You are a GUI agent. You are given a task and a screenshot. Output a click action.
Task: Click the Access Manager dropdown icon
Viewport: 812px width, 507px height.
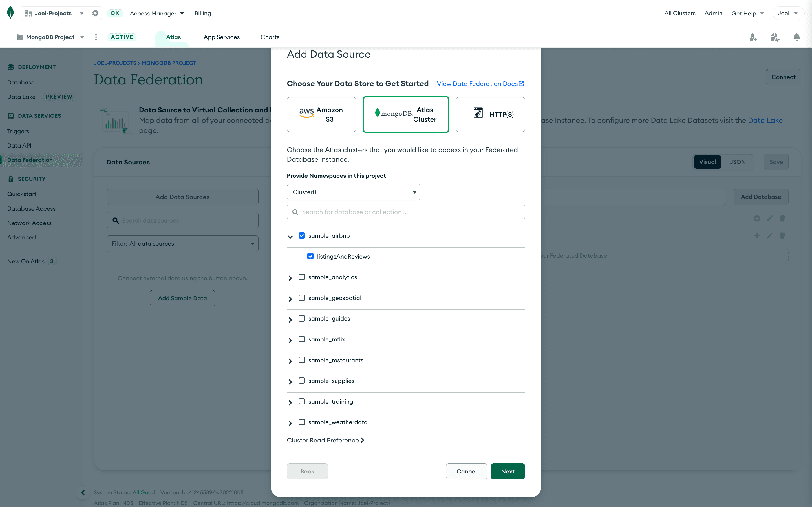181,13
